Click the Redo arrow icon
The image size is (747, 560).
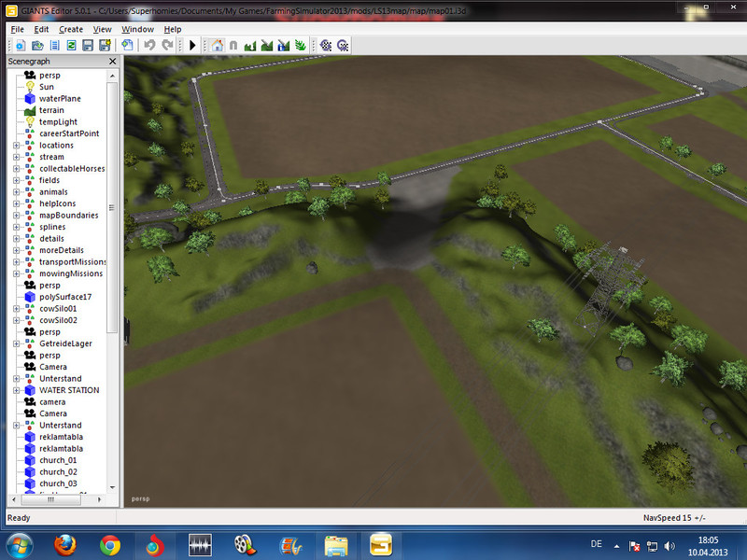167,45
